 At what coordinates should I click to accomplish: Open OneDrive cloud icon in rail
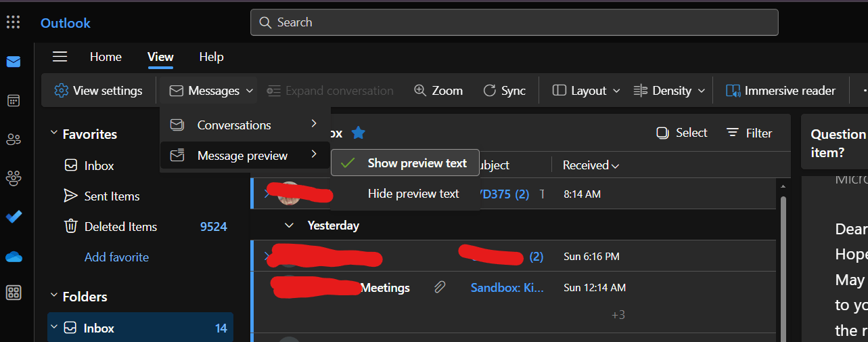coord(14,256)
